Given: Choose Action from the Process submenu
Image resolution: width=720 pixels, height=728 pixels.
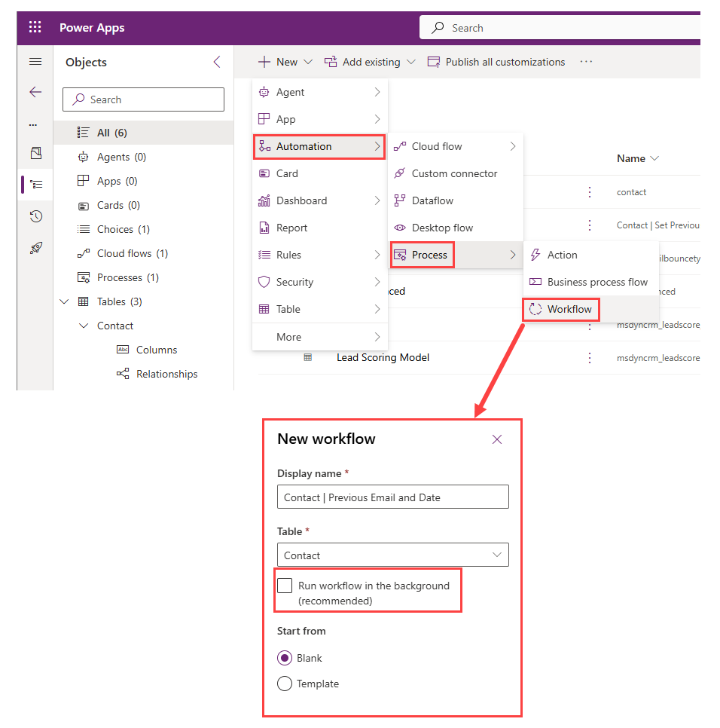Looking at the screenshot, I should coord(591,255).
